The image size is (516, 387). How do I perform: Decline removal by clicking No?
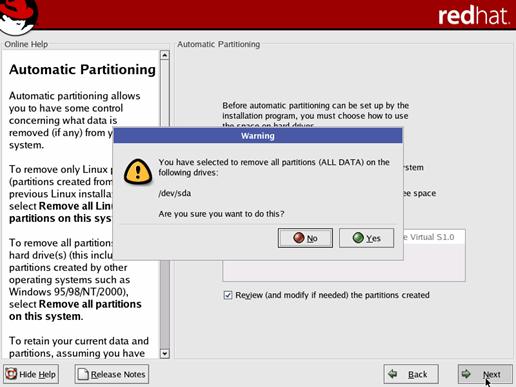pos(305,238)
